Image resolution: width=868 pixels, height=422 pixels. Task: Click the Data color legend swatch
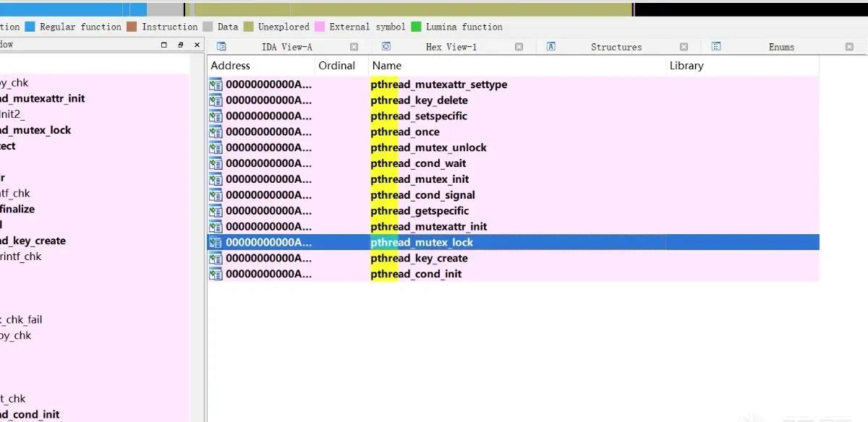208,27
